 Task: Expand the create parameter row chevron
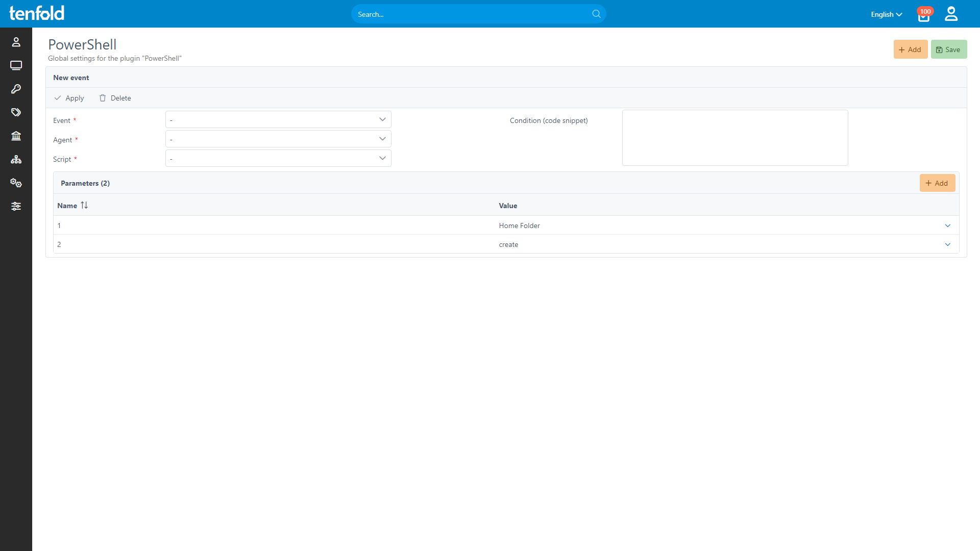(x=947, y=244)
